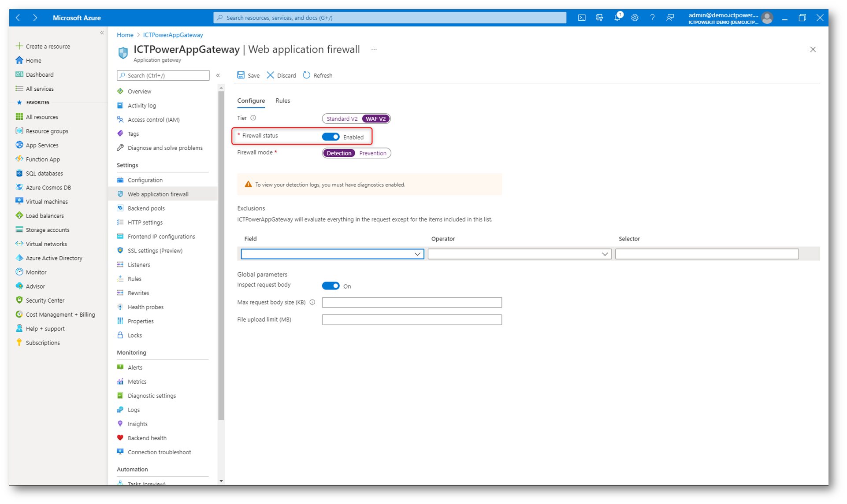Click the Virtual machines icon
Screen dimensions: 847x504
click(19, 201)
